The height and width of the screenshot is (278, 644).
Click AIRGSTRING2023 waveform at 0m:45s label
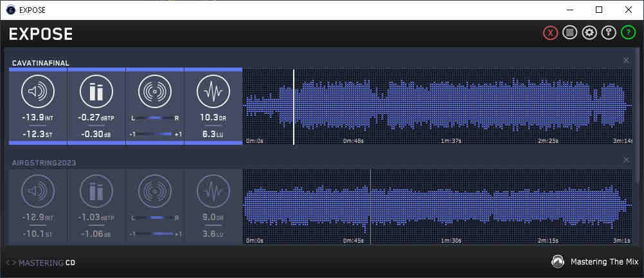(x=353, y=241)
